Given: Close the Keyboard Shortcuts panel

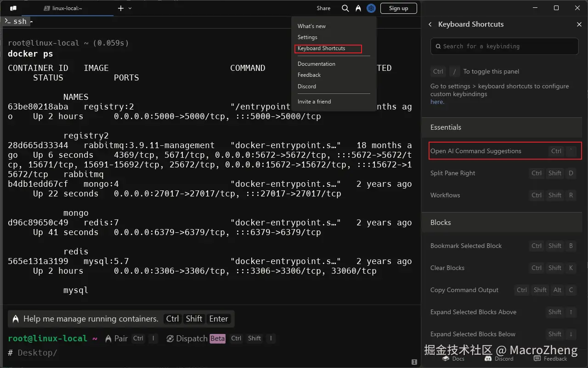Looking at the screenshot, I should tap(579, 24).
